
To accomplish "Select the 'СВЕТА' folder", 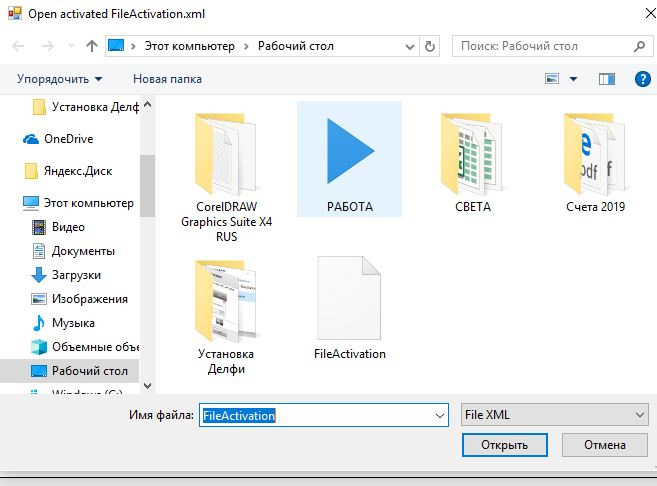I will pos(473,163).
